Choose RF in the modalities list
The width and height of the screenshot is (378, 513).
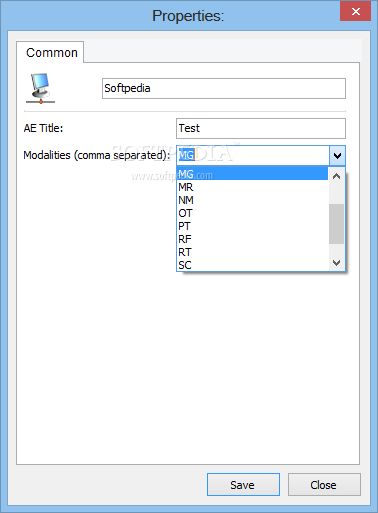[x=252, y=239]
